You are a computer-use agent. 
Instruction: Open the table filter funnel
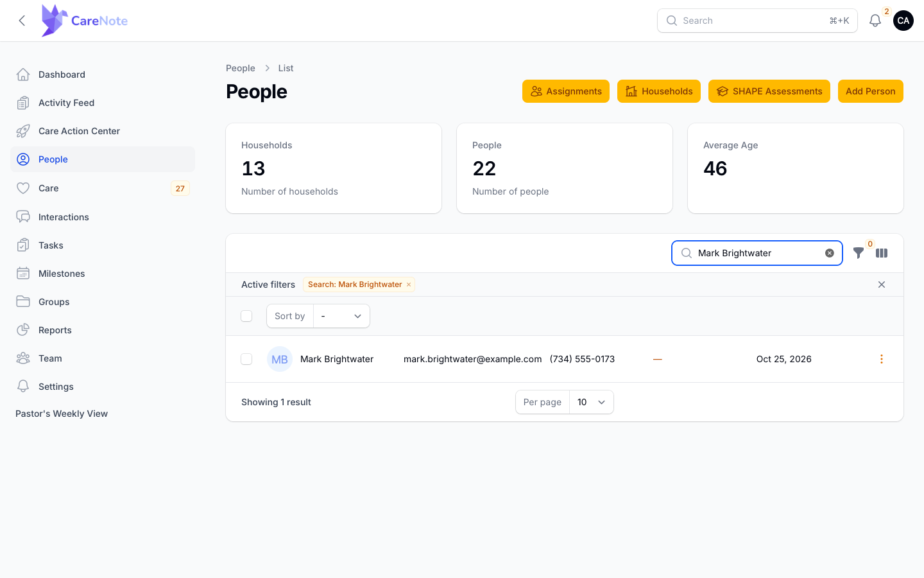click(858, 253)
